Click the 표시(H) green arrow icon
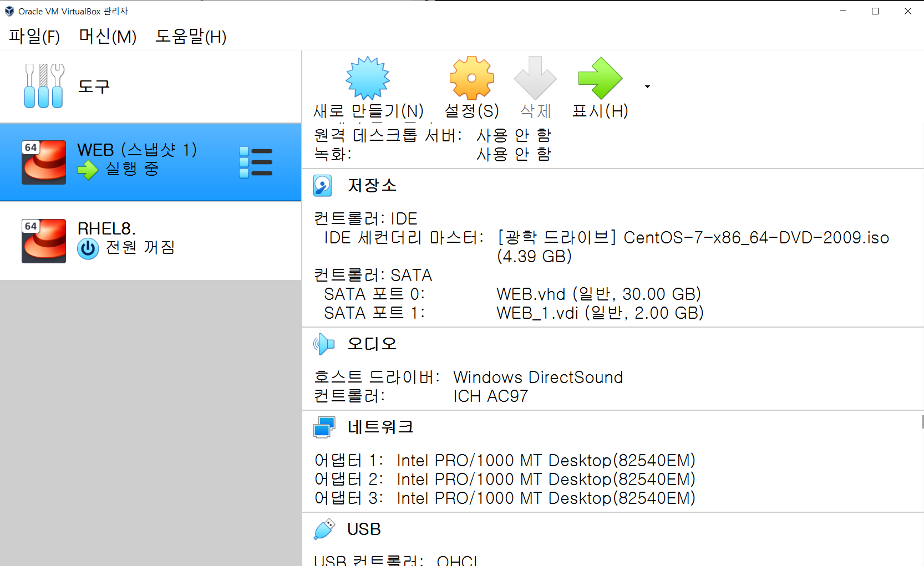924x566 pixels. click(x=600, y=78)
